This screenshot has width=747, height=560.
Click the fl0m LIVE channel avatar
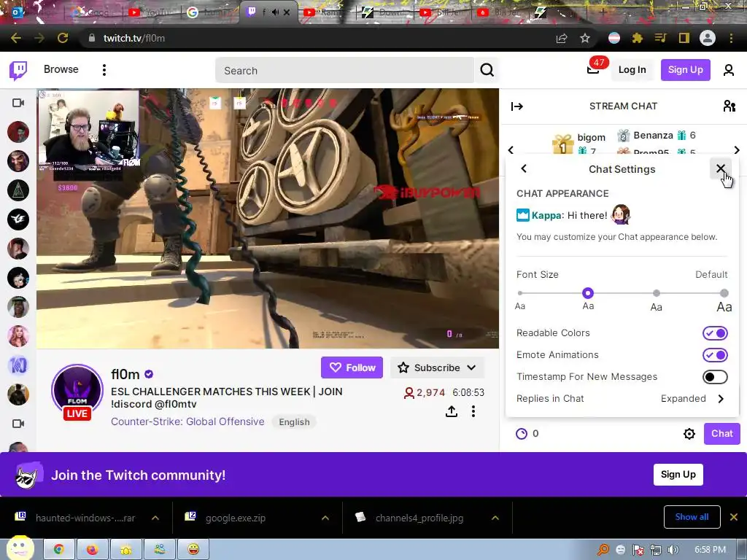tap(77, 392)
